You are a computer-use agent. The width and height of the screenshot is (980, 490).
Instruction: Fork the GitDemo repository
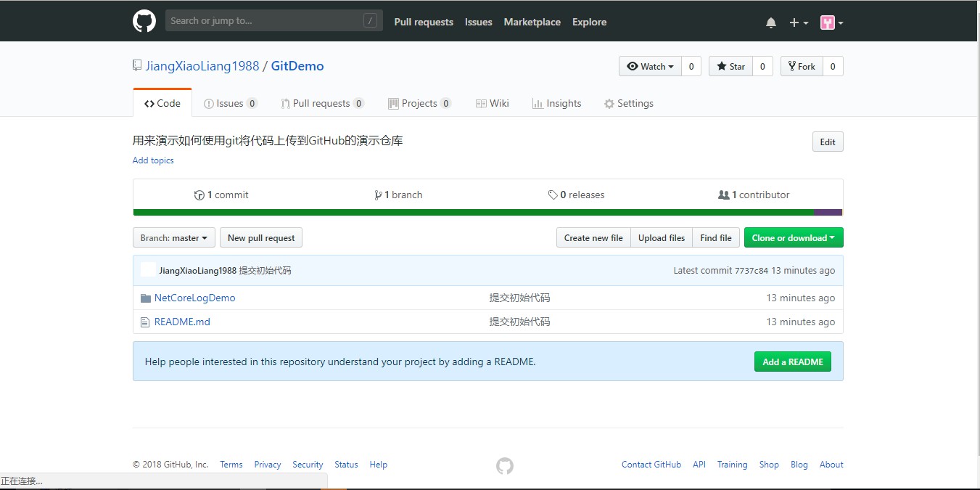pos(802,66)
